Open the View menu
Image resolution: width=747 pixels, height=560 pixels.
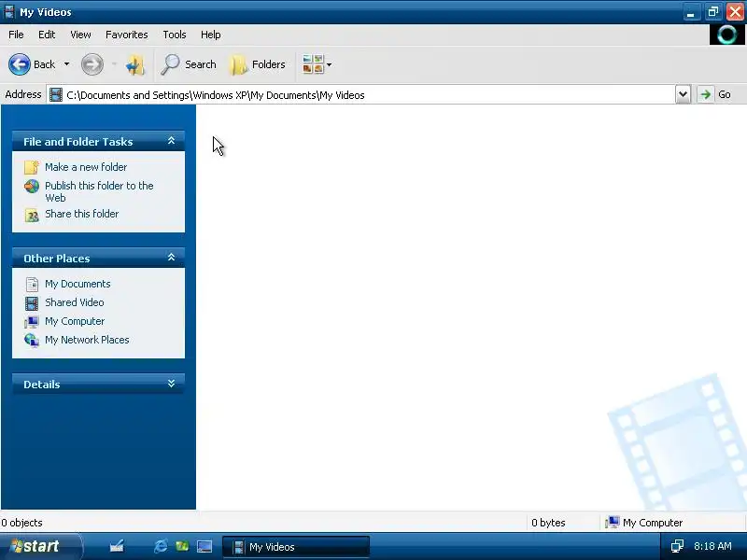(x=80, y=35)
